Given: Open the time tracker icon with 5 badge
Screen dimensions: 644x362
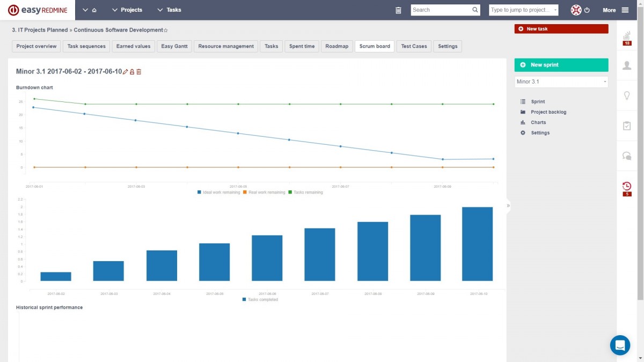Looking at the screenshot, I should (x=626, y=189).
